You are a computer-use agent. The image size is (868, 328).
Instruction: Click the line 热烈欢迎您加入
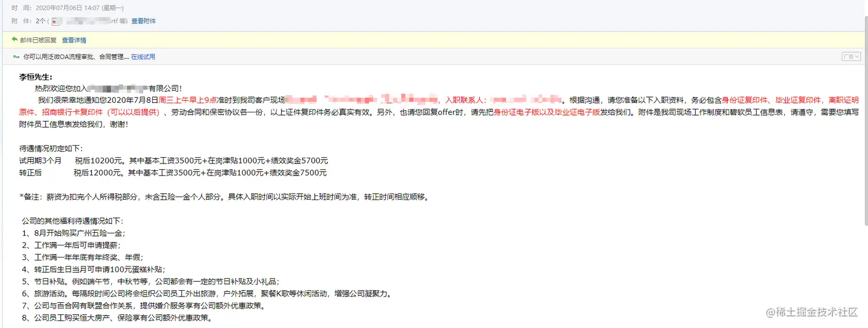coord(108,88)
